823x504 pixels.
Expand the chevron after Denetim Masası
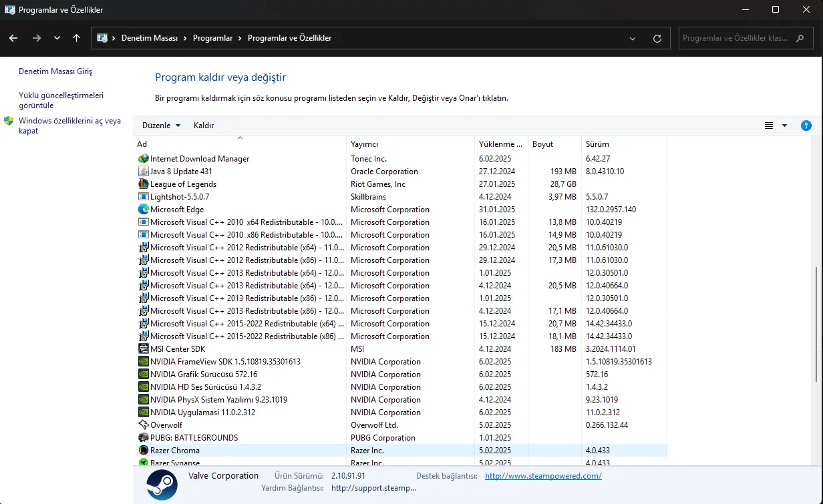[x=185, y=38]
